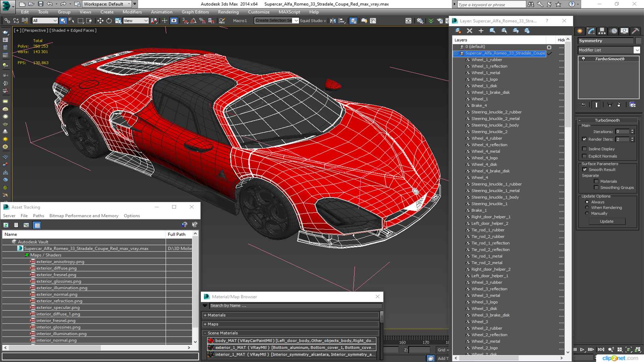Viewport: 644px width, 362px height.
Task: Click Add Selected Objects plus icon
Action: coord(481,31)
